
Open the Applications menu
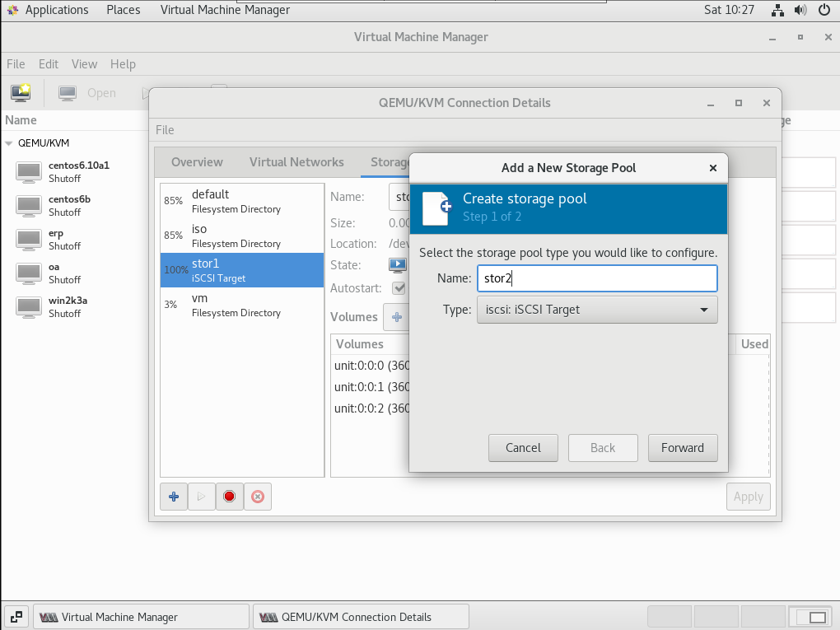pyautogui.click(x=57, y=10)
